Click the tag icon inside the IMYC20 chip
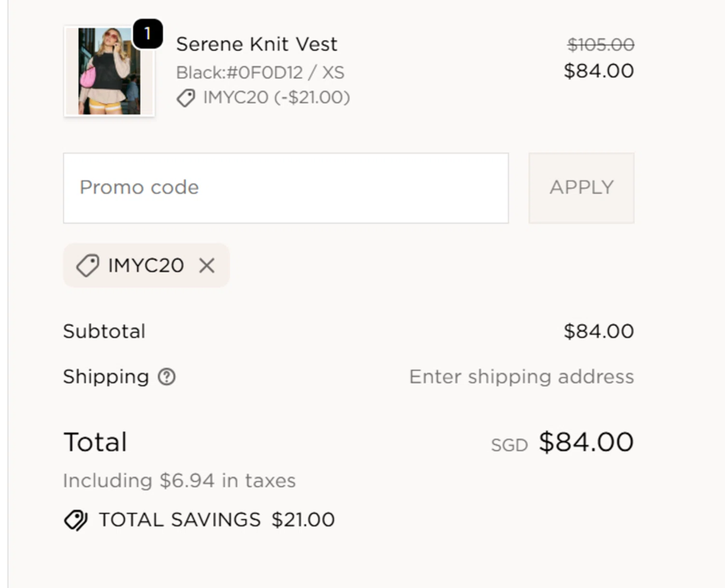 87,265
